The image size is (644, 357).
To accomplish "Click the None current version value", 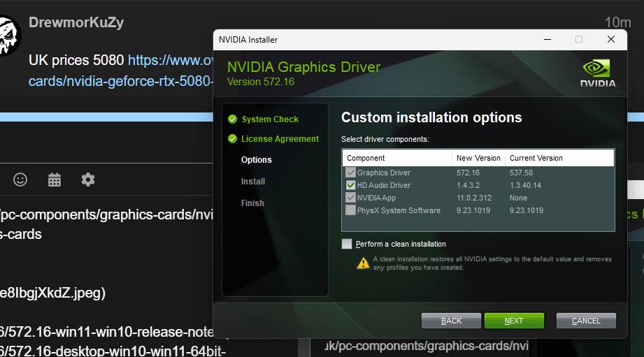I will coord(518,198).
